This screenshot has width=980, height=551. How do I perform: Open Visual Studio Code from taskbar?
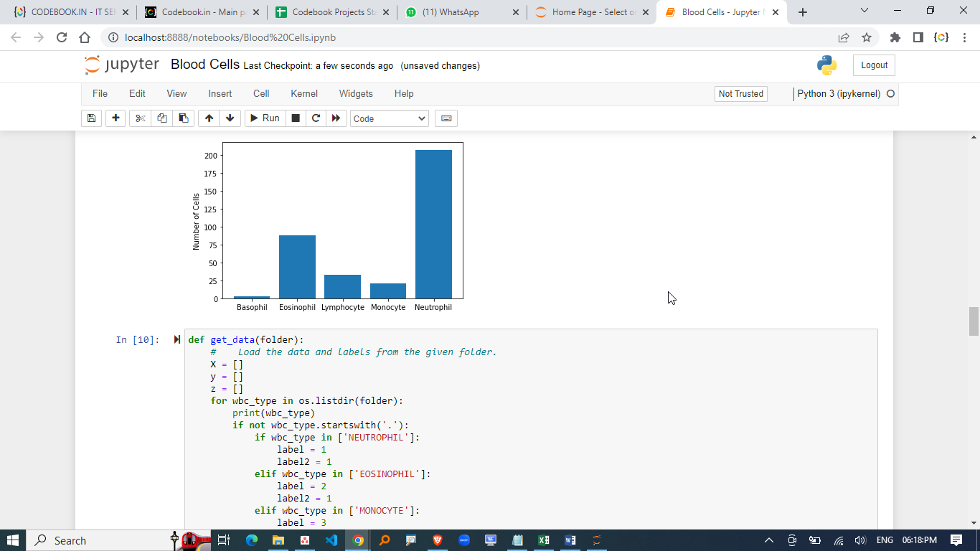tap(331, 540)
